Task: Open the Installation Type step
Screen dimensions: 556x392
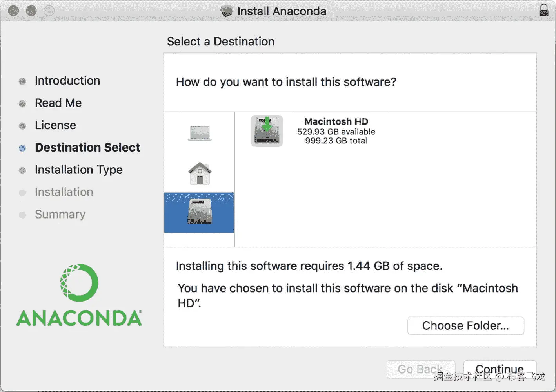Action: (x=78, y=170)
